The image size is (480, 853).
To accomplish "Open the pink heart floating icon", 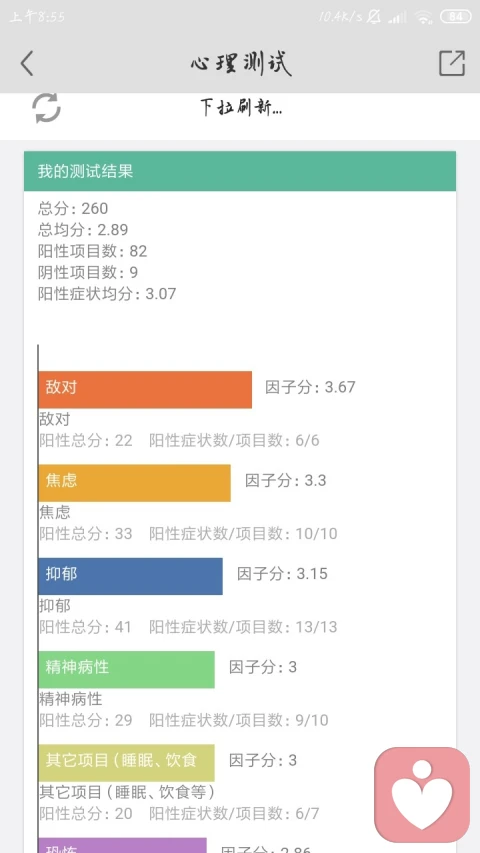I will (x=422, y=794).
